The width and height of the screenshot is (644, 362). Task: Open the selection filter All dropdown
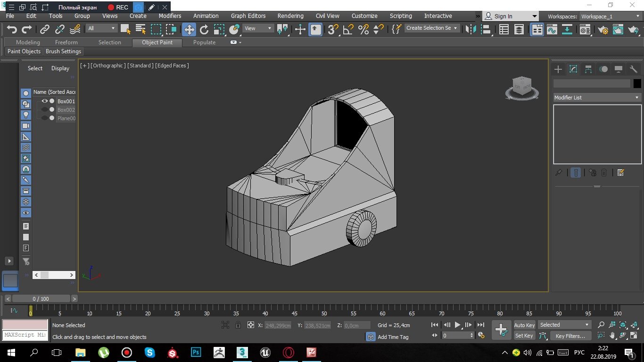[x=101, y=28]
